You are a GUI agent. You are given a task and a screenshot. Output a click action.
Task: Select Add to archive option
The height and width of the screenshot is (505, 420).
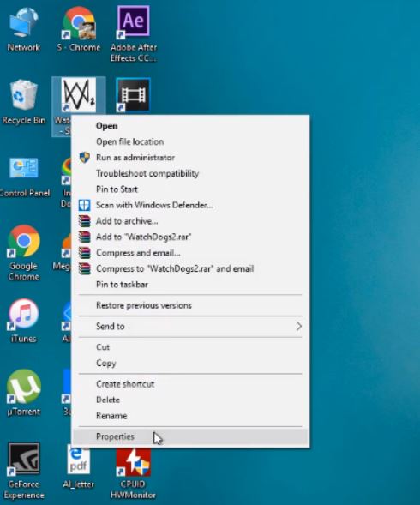[190, 221]
